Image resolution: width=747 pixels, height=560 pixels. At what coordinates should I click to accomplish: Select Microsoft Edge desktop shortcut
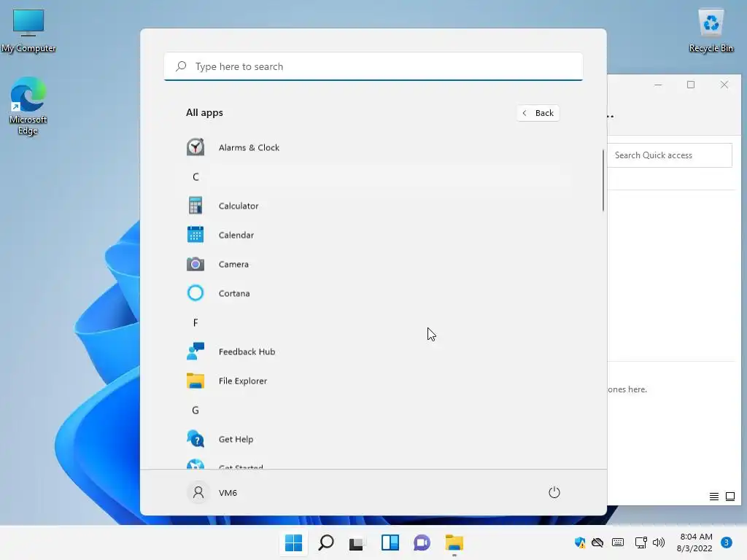[x=28, y=106]
